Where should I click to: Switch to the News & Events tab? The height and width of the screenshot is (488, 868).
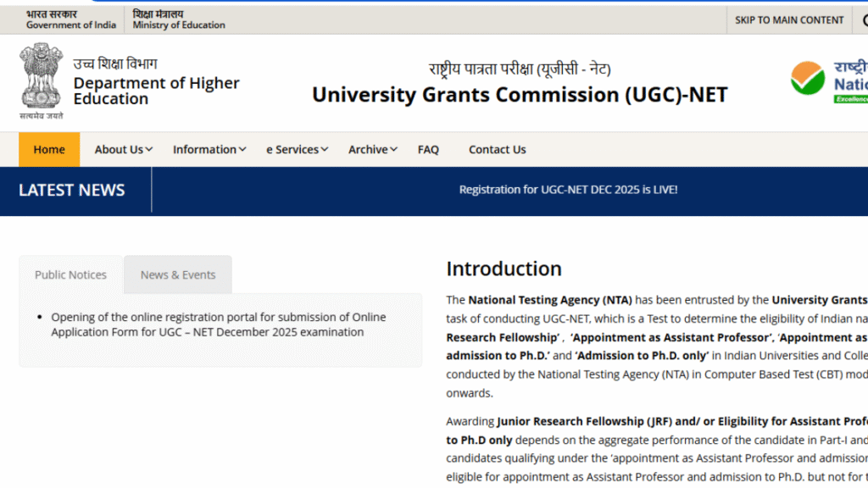pos(178,274)
